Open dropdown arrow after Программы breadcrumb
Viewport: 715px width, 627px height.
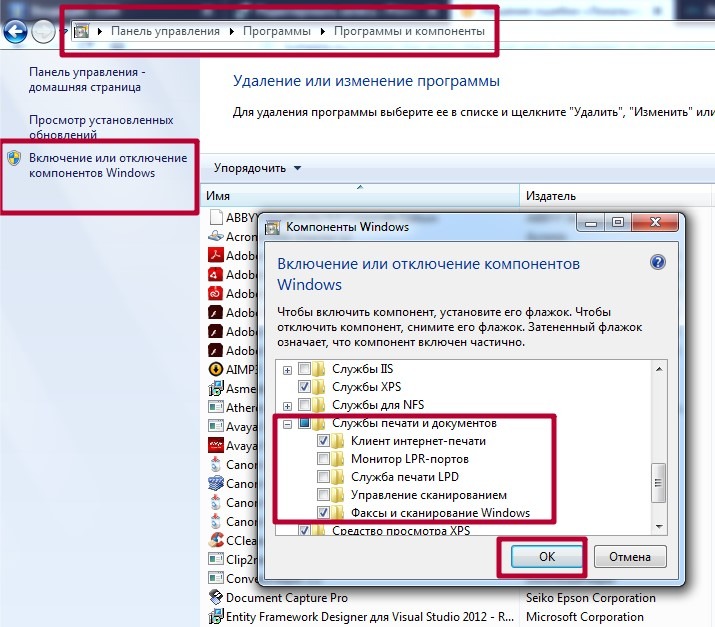click(x=323, y=31)
